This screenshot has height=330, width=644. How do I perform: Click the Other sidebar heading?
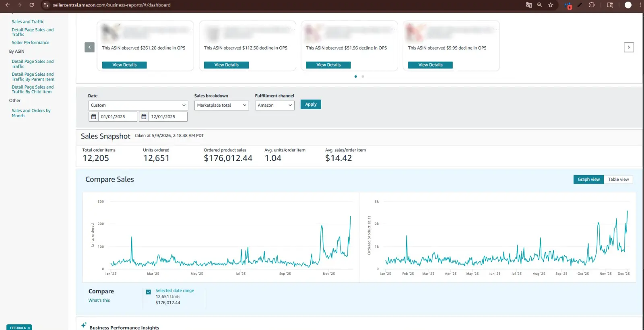[x=15, y=101]
